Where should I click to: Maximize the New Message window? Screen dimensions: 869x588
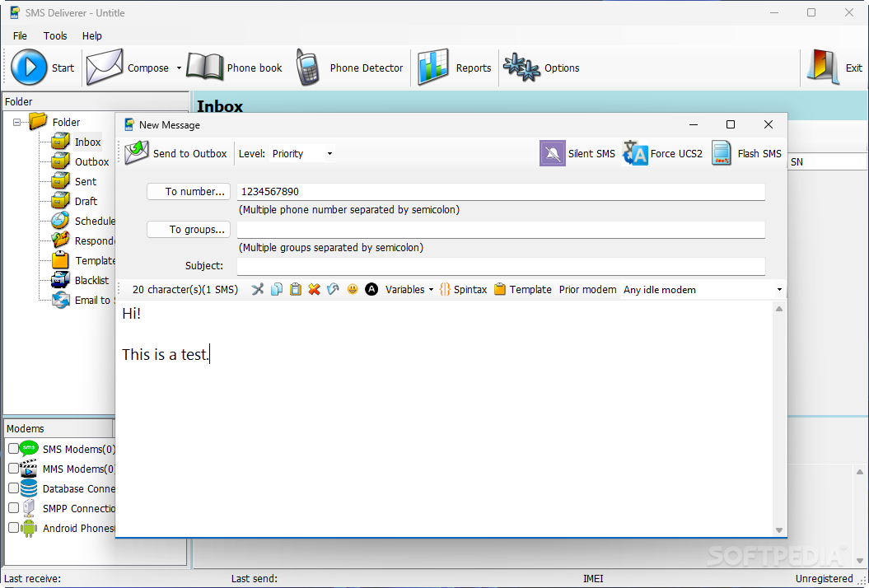731,124
